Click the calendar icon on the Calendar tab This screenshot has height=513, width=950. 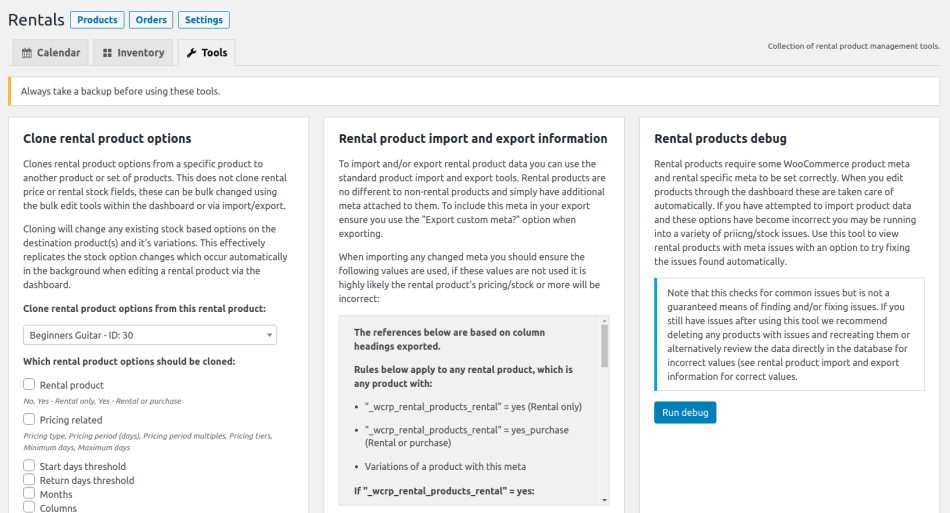(27, 53)
